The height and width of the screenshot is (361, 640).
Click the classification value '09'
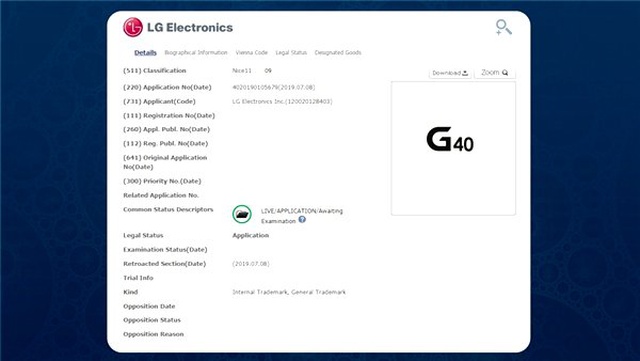pyautogui.click(x=268, y=71)
